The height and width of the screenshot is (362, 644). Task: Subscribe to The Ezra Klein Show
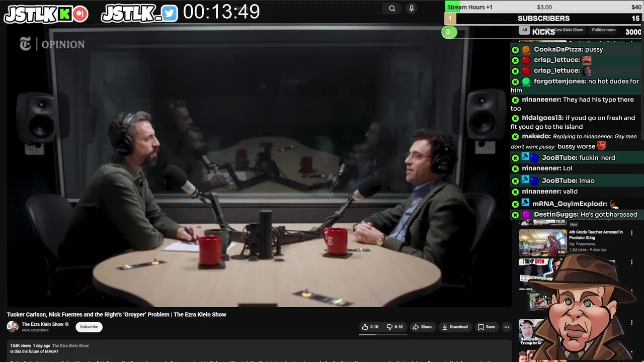coord(89,327)
